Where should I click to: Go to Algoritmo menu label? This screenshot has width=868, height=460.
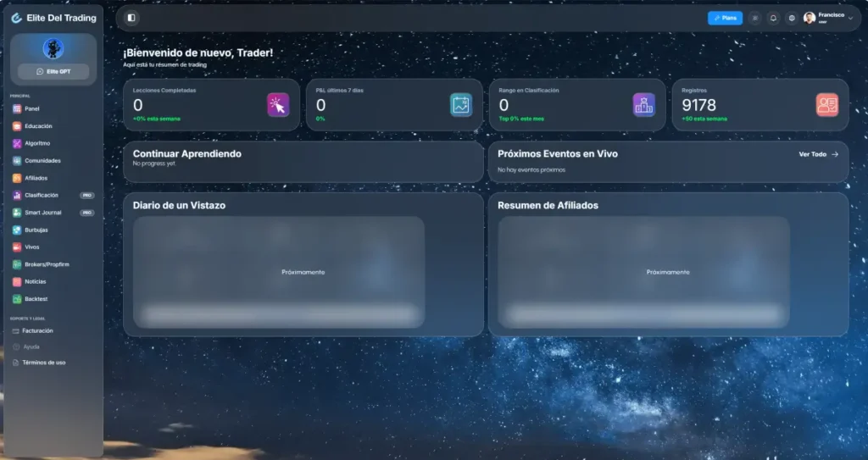click(x=37, y=143)
